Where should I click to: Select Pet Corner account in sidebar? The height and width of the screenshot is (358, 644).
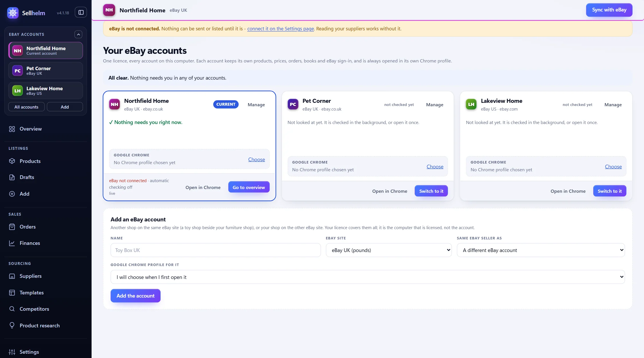[46, 71]
